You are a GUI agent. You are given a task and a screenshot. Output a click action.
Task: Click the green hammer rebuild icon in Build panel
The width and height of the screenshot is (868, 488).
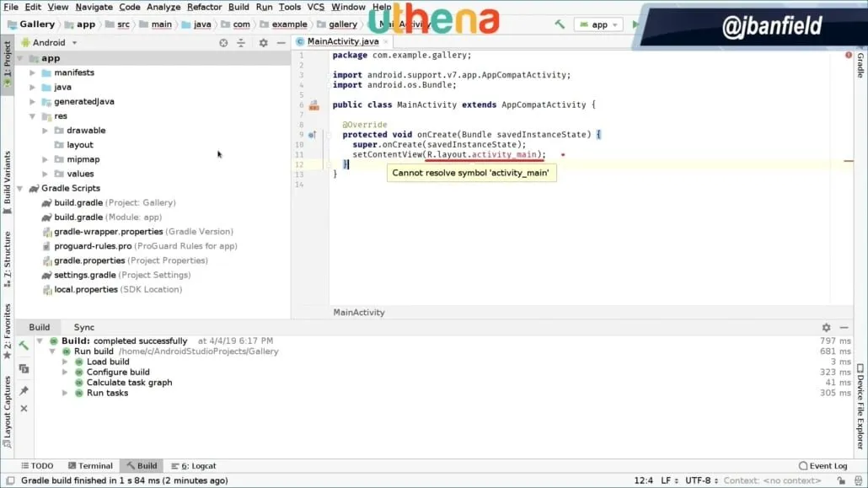point(24,346)
